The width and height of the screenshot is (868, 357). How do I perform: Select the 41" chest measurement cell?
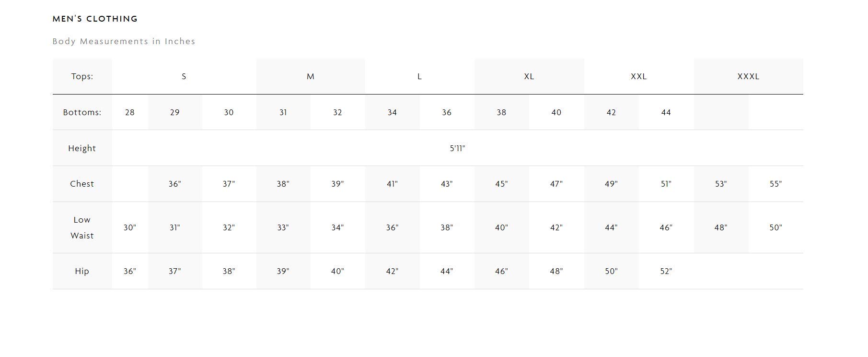pyautogui.click(x=392, y=184)
